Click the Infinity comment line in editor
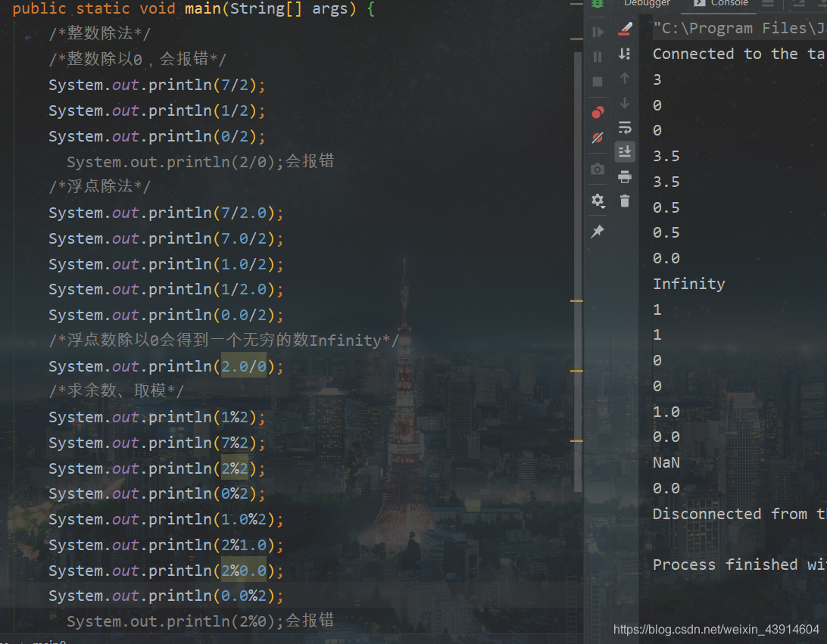Image resolution: width=827 pixels, height=644 pixels. pyautogui.click(x=223, y=340)
